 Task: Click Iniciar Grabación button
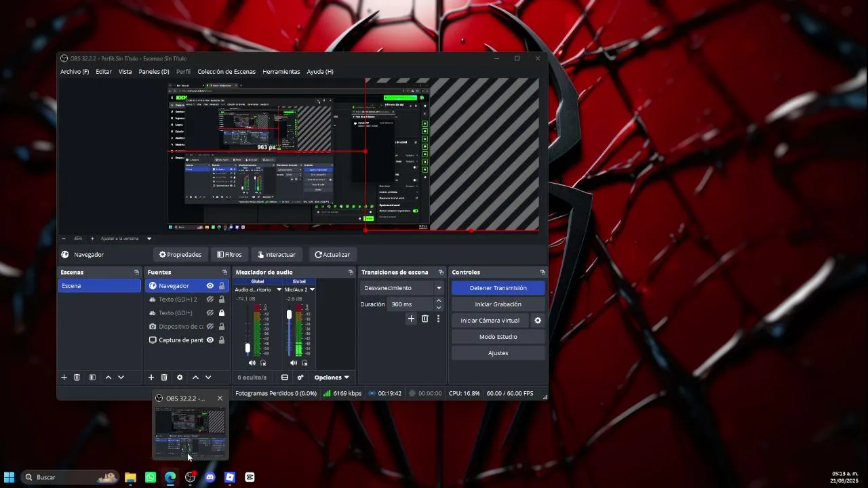pos(498,304)
